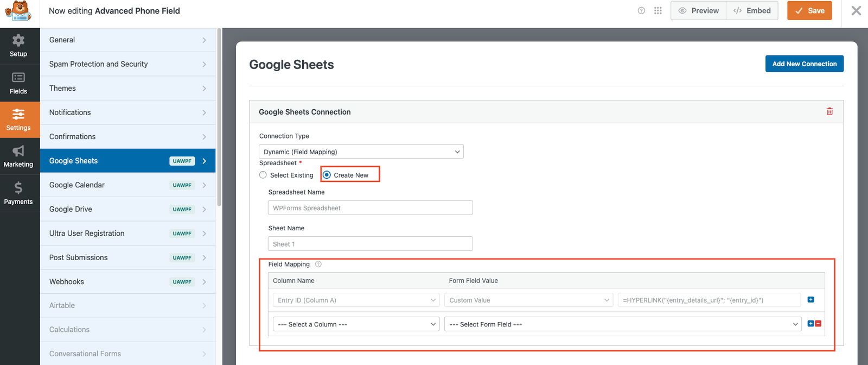
Task: Click the Add New Connection button
Action: (804, 64)
